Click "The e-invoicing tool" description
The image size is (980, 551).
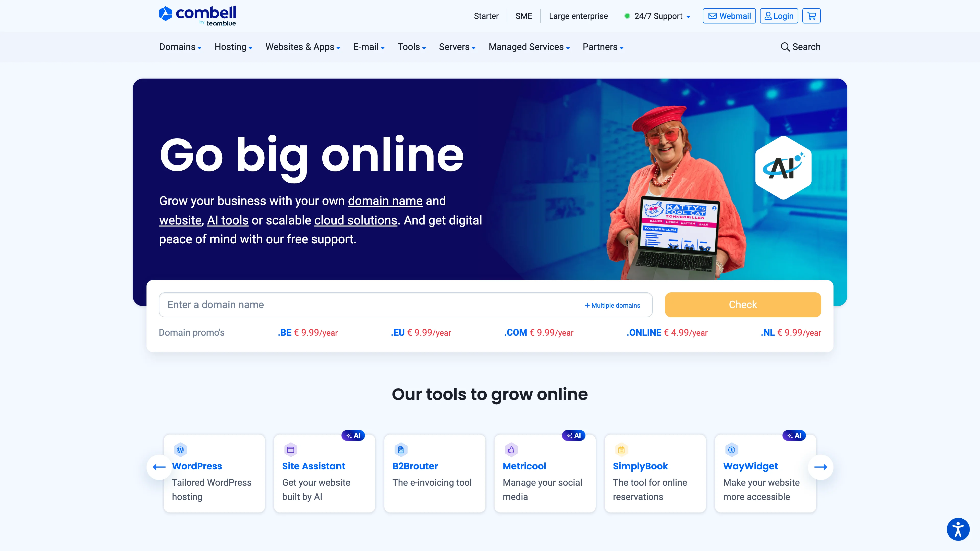[432, 483]
